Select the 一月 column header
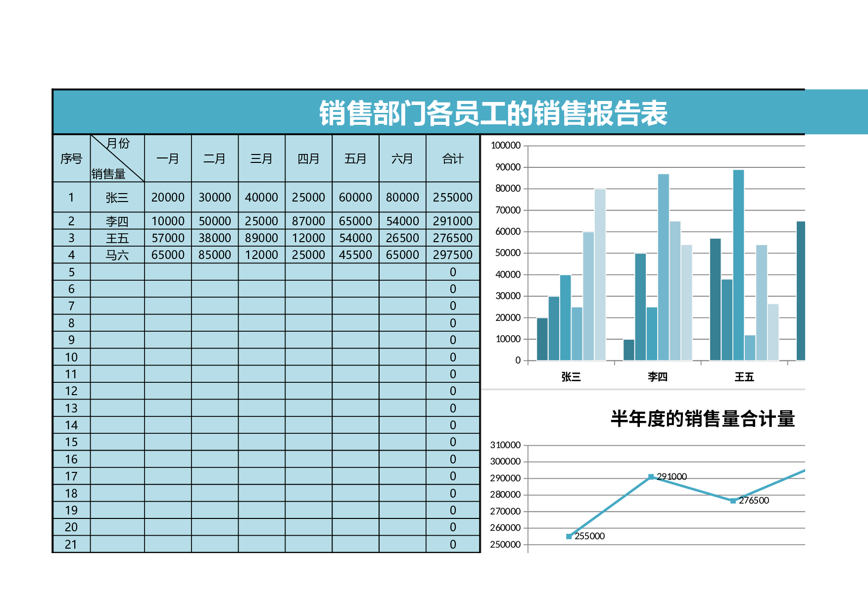Image resolution: width=868 pixels, height=614 pixels. (x=168, y=158)
